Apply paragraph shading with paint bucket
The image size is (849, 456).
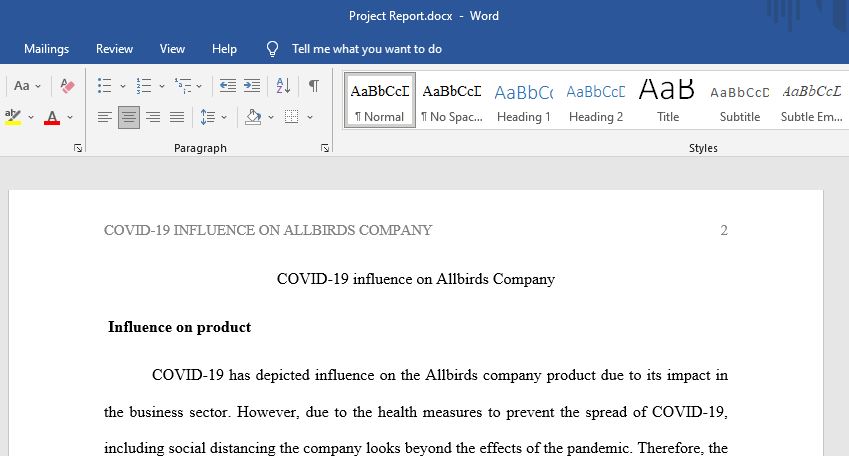pyautogui.click(x=253, y=117)
